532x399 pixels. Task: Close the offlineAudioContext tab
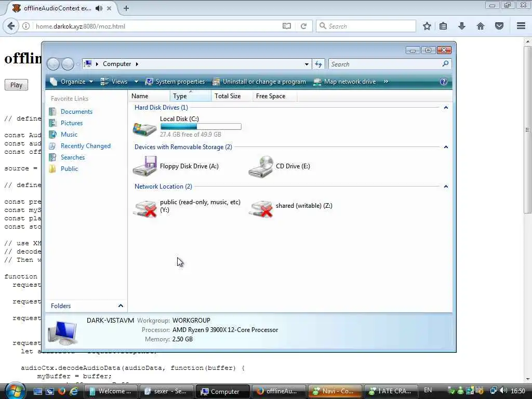[x=109, y=8]
